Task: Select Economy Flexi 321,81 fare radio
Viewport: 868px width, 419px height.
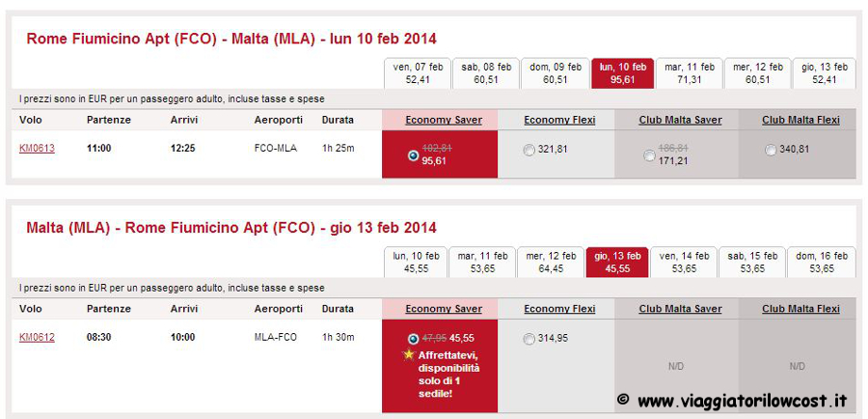Action: click(529, 151)
